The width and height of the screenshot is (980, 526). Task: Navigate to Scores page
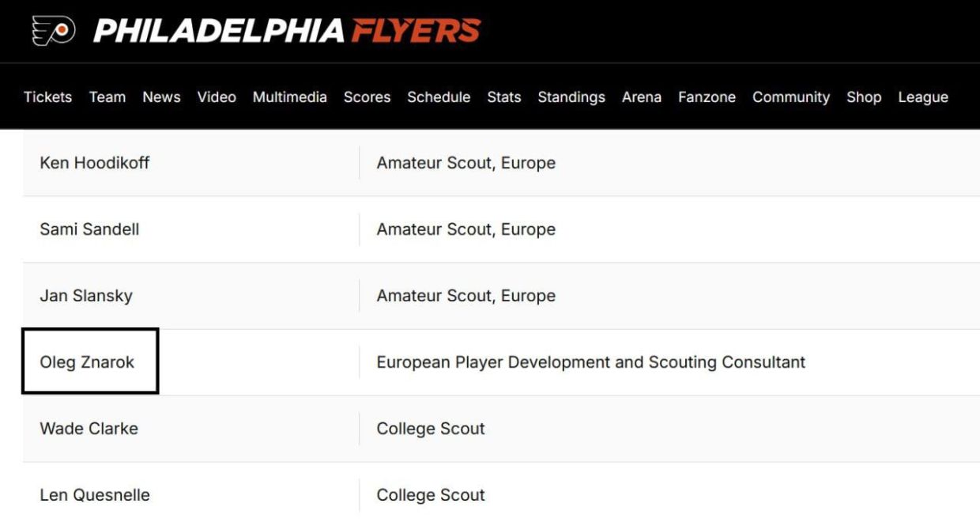tap(367, 97)
